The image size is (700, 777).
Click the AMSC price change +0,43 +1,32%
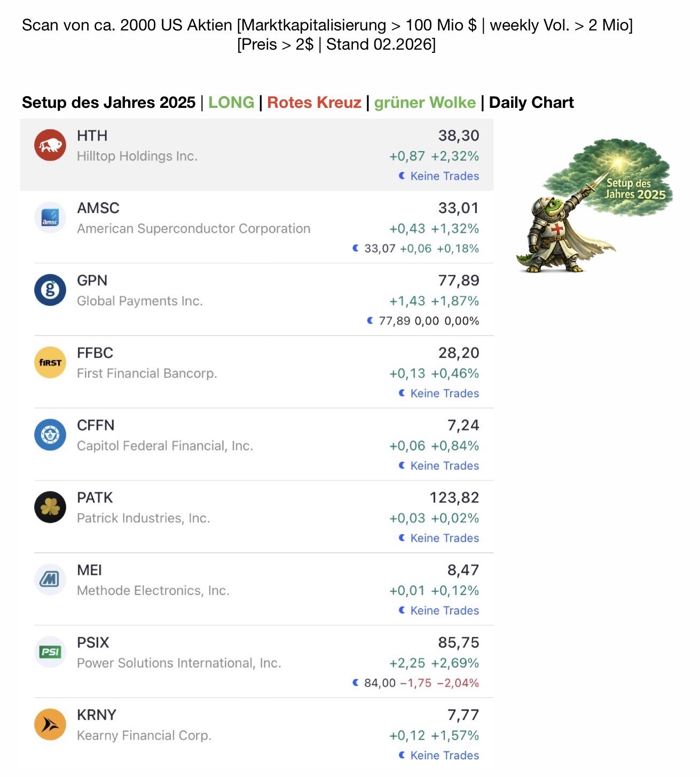(434, 229)
